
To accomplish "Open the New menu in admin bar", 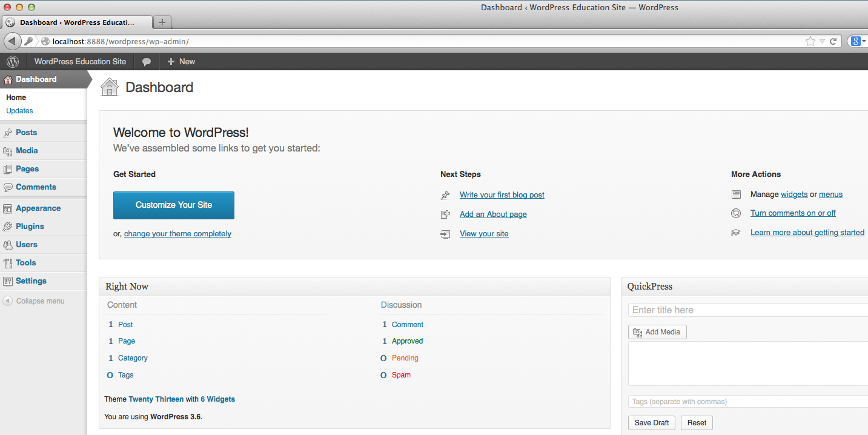I will (181, 62).
